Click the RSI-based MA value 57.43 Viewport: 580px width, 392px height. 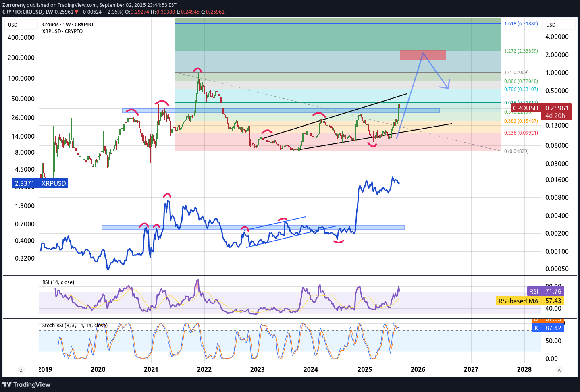click(x=553, y=301)
